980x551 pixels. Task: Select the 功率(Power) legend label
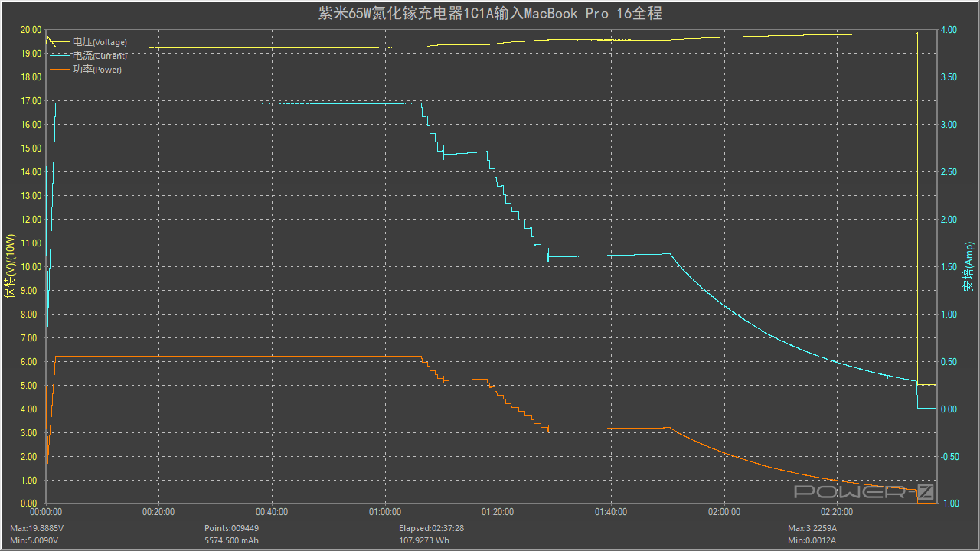tap(97, 70)
